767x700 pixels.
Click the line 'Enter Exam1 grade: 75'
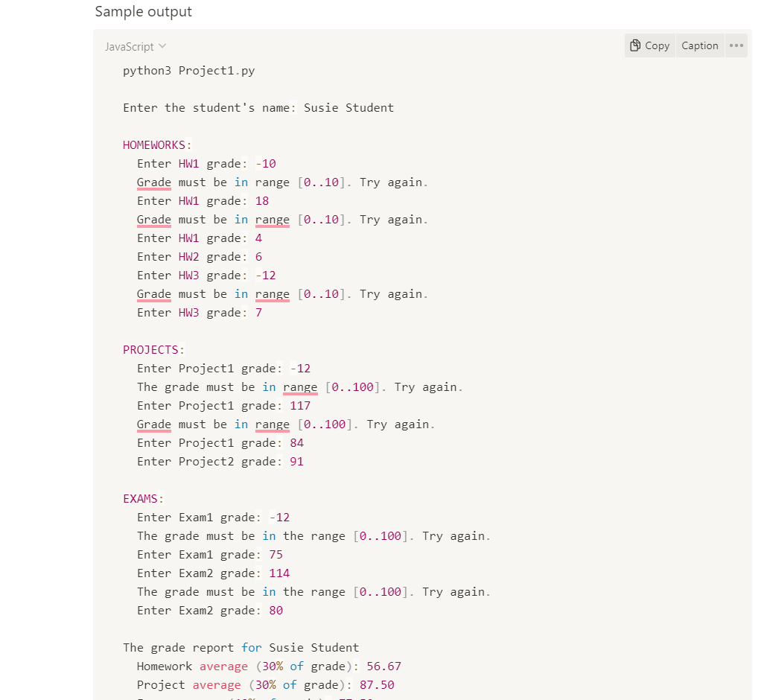(210, 554)
